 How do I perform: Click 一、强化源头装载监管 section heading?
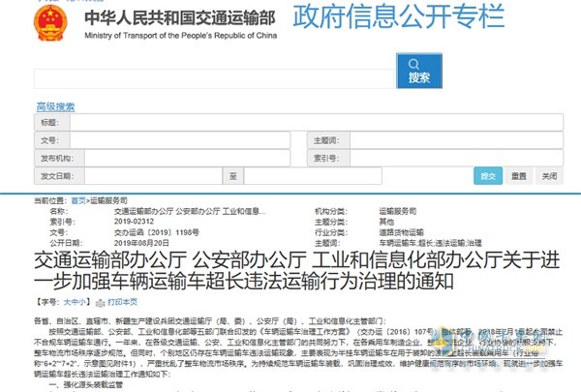pyautogui.click(x=85, y=385)
